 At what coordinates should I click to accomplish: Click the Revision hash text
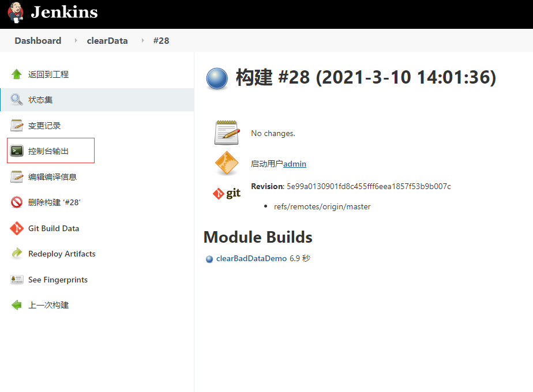[x=369, y=187]
